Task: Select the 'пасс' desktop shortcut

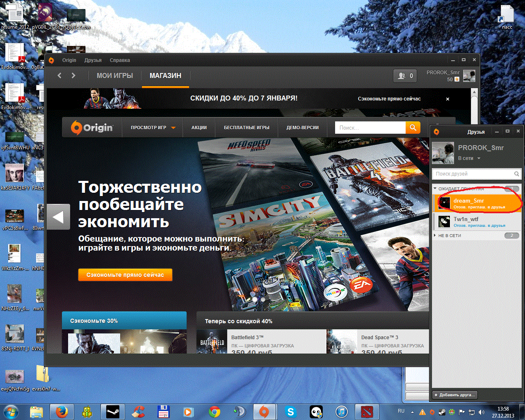Action: click(x=507, y=17)
